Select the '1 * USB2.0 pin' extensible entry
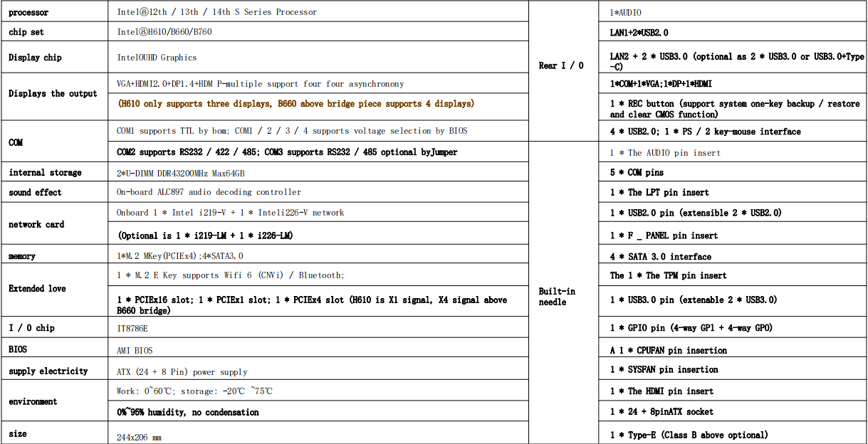The height and width of the screenshot is (444, 868). [696, 213]
